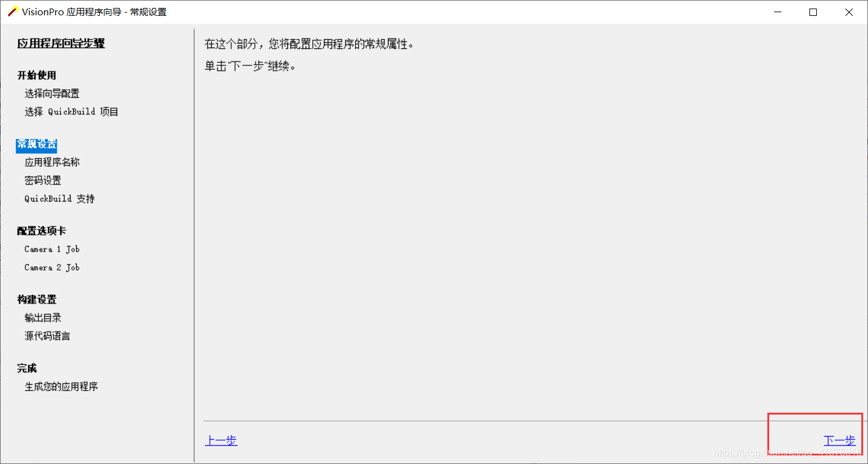Select the QuickBuild 支持 step

(x=59, y=198)
